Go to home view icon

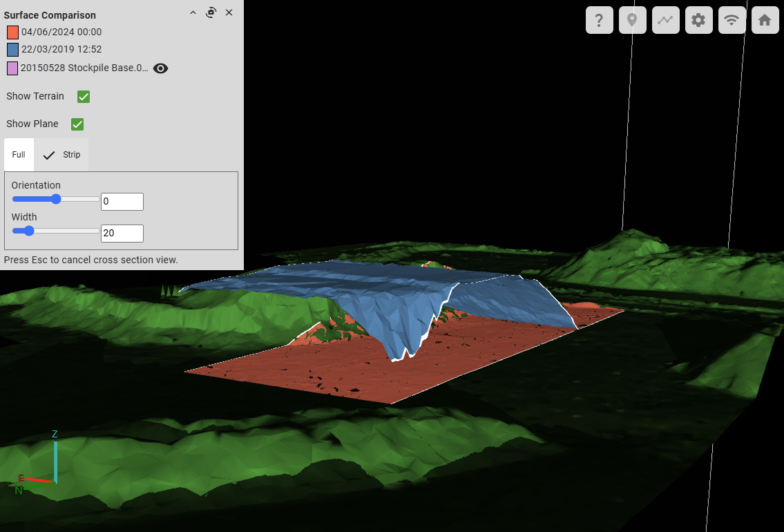click(765, 20)
